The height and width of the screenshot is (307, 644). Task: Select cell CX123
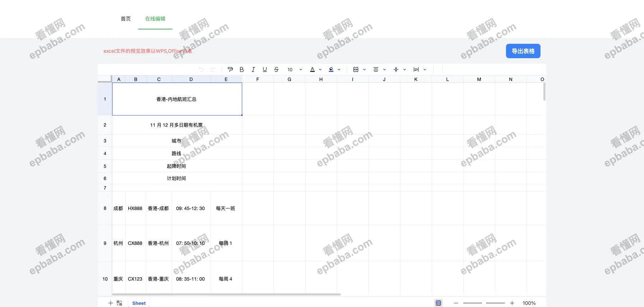(136, 279)
